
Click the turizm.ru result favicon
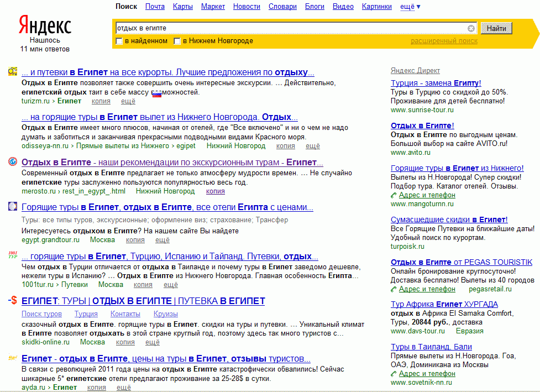[12, 72]
